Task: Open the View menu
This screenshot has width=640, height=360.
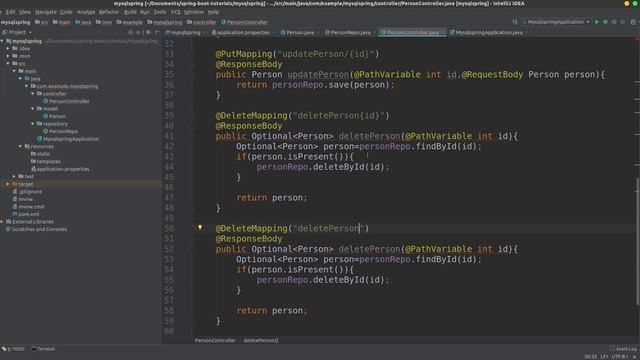Action: 25,12
